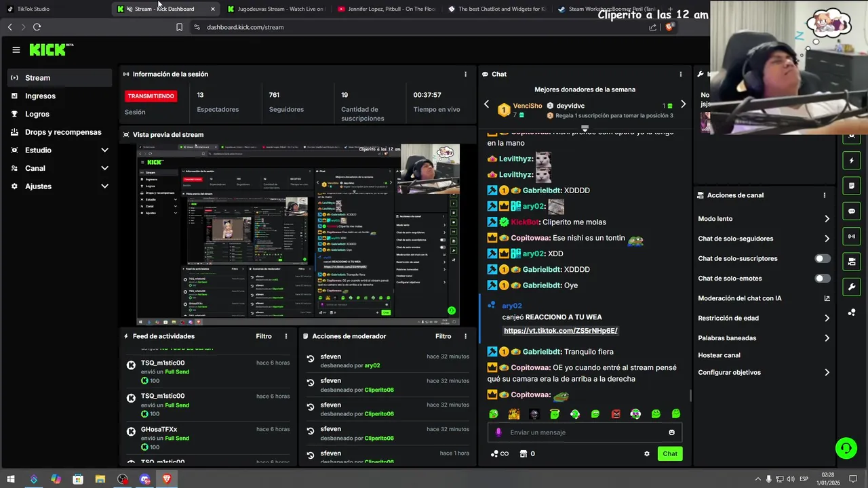Click the shop icon showing 0

527,454
